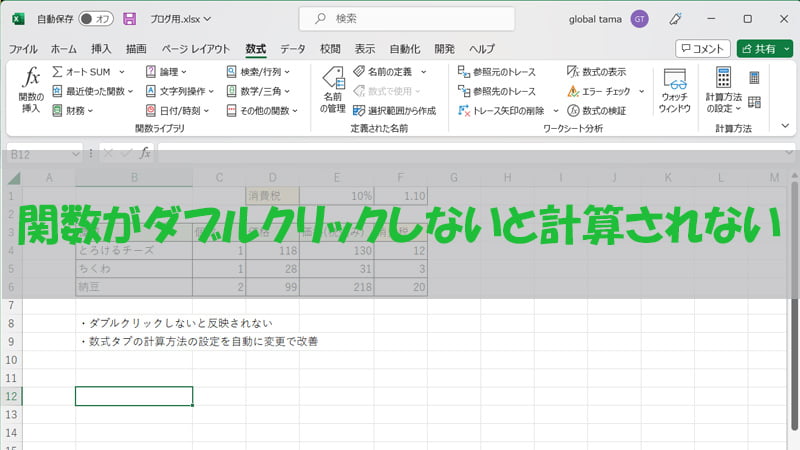Click the Insert Function (関数の挿入) icon
The image size is (800, 450).
[x=31, y=88]
